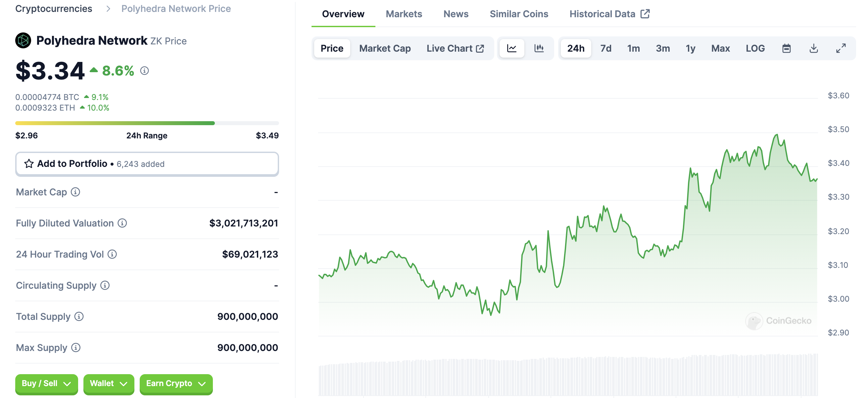The width and height of the screenshot is (868, 398).
Task: Show Fully Diluted Valuation info icon
Action: 122,223
